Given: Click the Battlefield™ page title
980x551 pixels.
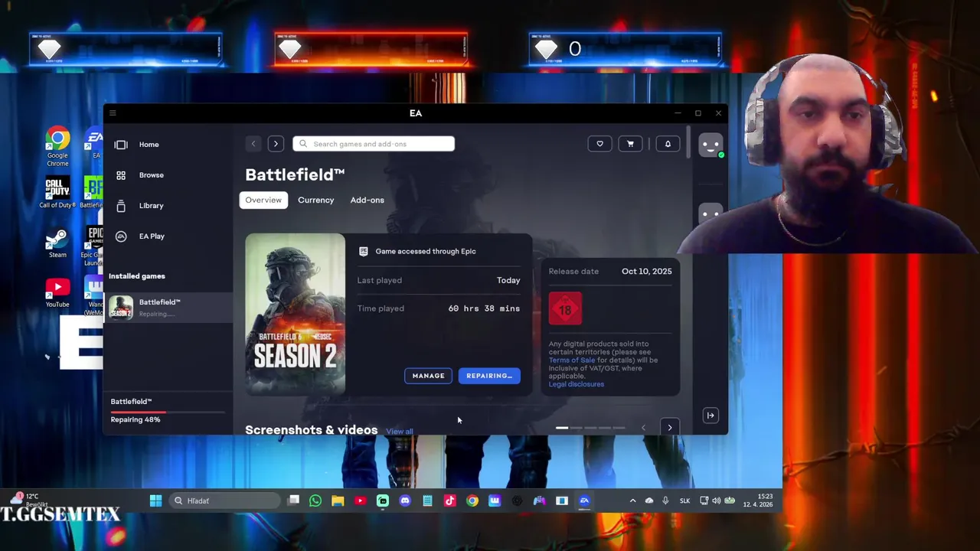Looking at the screenshot, I should click(295, 174).
